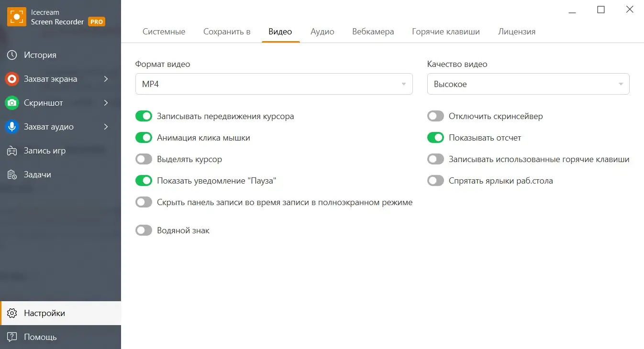The height and width of the screenshot is (349, 644).
Task: Select the Захват аудио tool
Action: click(x=49, y=126)
